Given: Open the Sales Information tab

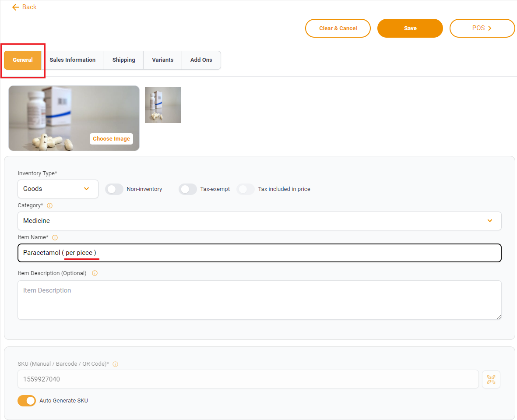Looking at the screenshot, I should pos(73,60).
